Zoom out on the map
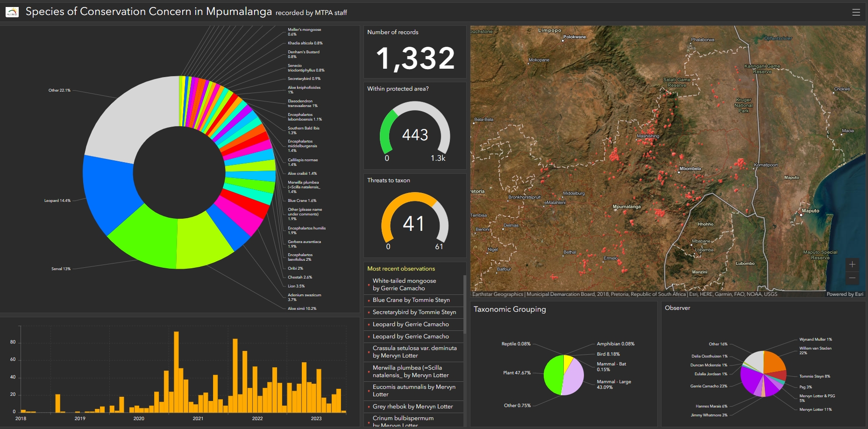 [x=853, y=278]
